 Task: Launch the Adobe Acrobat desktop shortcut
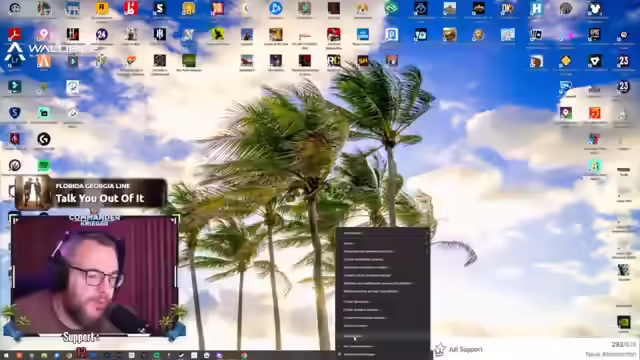coord(15,34)
